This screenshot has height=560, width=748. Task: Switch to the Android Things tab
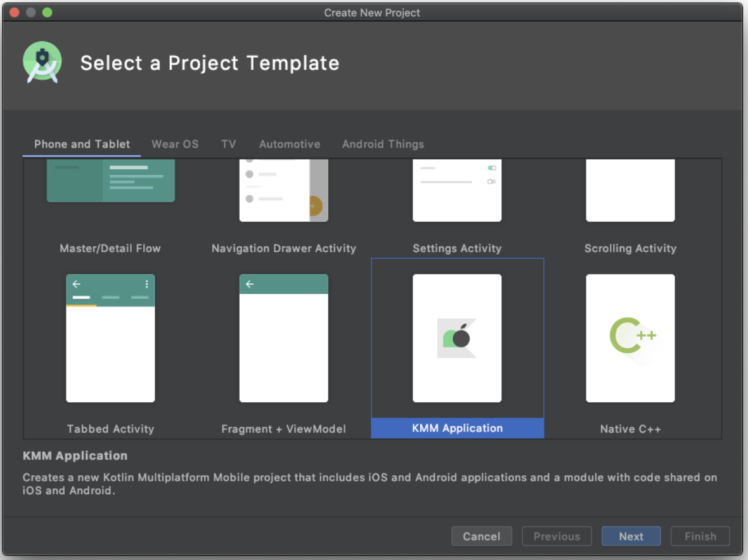tap(383, 144)
